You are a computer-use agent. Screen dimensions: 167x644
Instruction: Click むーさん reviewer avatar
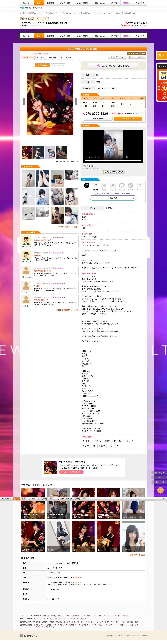click(x=26, y=286)
